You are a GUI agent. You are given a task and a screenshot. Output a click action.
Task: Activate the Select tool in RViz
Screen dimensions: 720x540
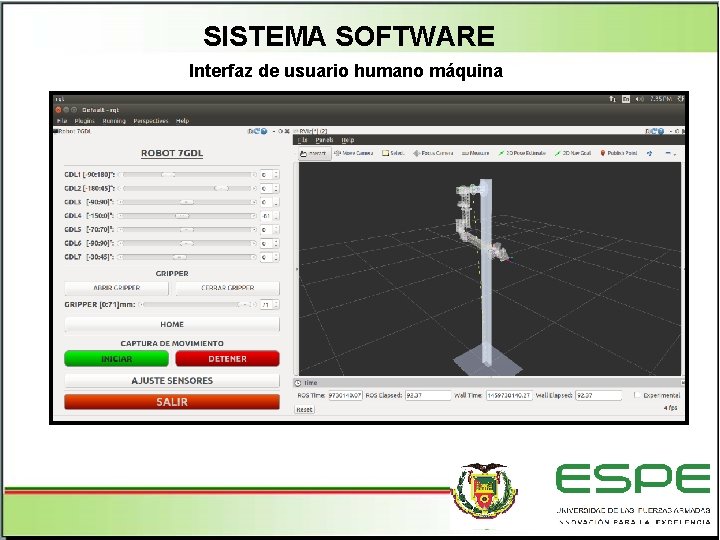(x=393, y=153)
